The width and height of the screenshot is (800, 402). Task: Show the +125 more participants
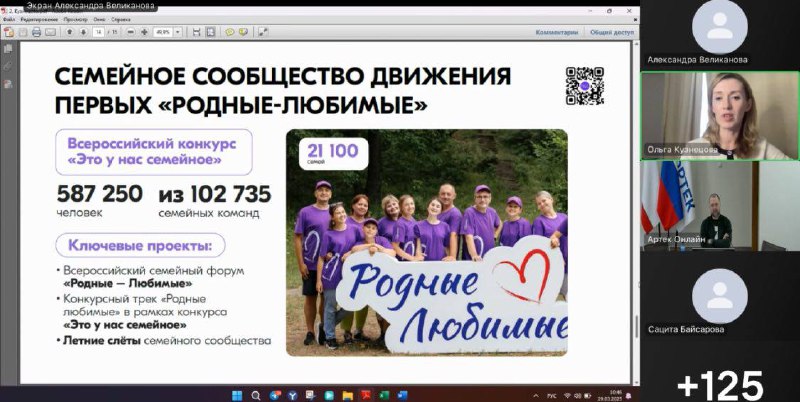click(x=720, y=385)
